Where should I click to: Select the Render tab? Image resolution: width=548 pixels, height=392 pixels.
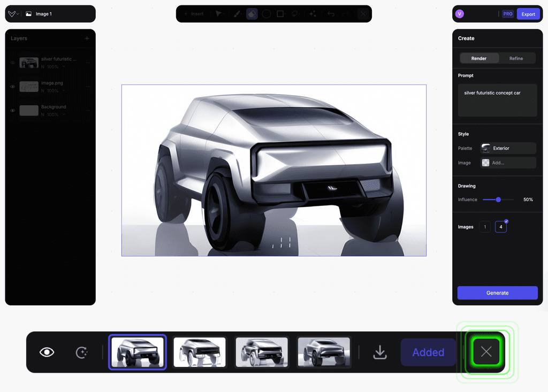click(x=479, y=58)
